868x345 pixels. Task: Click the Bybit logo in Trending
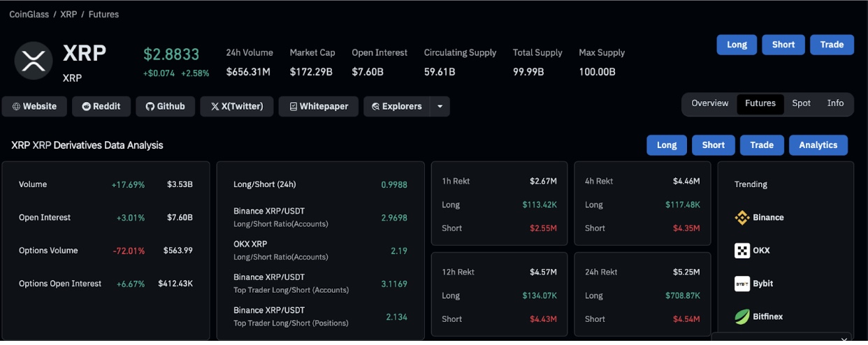pyautogui.click(x=742, y=284)
